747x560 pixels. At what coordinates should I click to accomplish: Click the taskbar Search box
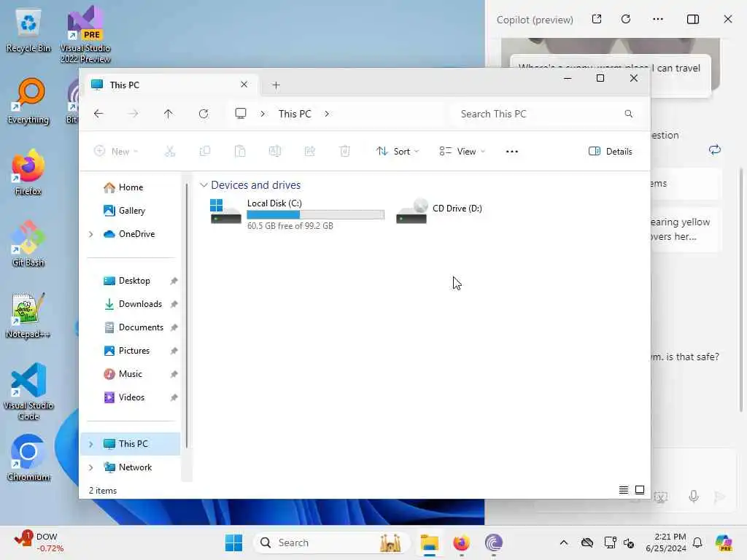[332, 542]
